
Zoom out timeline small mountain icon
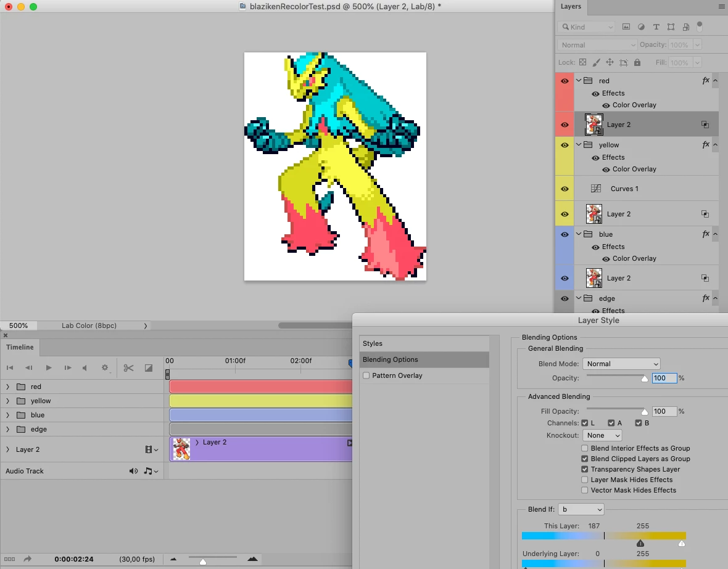pyautogui.click(x=173, y=559)
